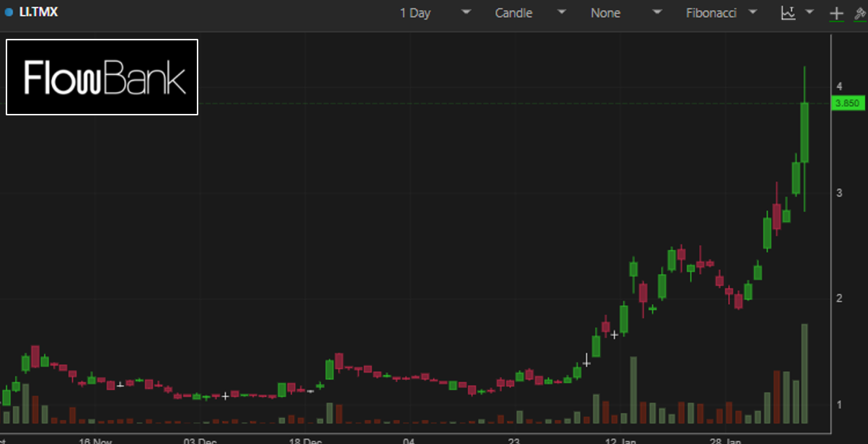Click the FlowBank logo
The height and width of the screenshot is (444, 868).
(102, 77)
